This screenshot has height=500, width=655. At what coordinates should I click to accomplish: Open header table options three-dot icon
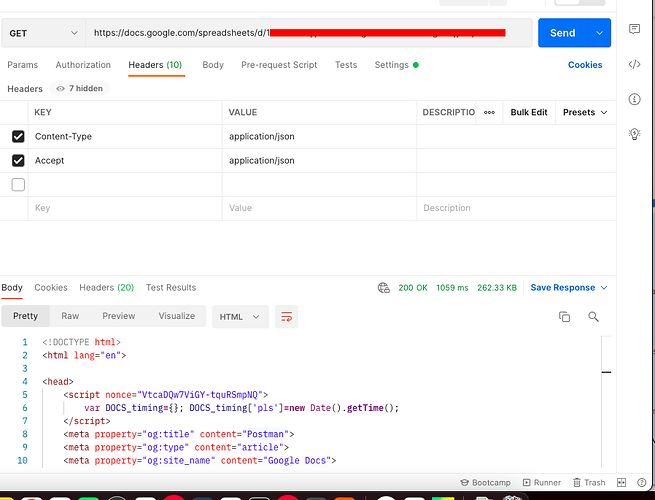click(489, 112)
